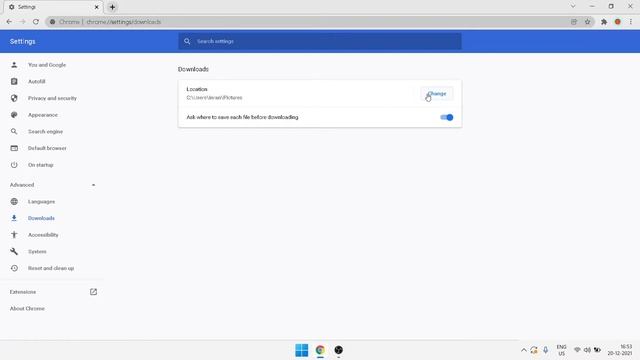Open Chrome three-dot menu
The height and width of the screenshot is (360, 640).
coord(631,22)
